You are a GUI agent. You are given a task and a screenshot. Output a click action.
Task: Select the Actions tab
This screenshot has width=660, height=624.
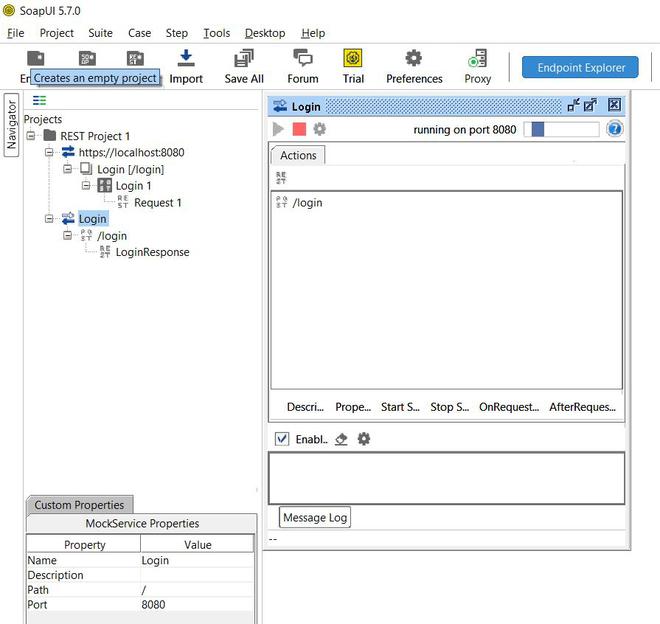click(298, 155)
